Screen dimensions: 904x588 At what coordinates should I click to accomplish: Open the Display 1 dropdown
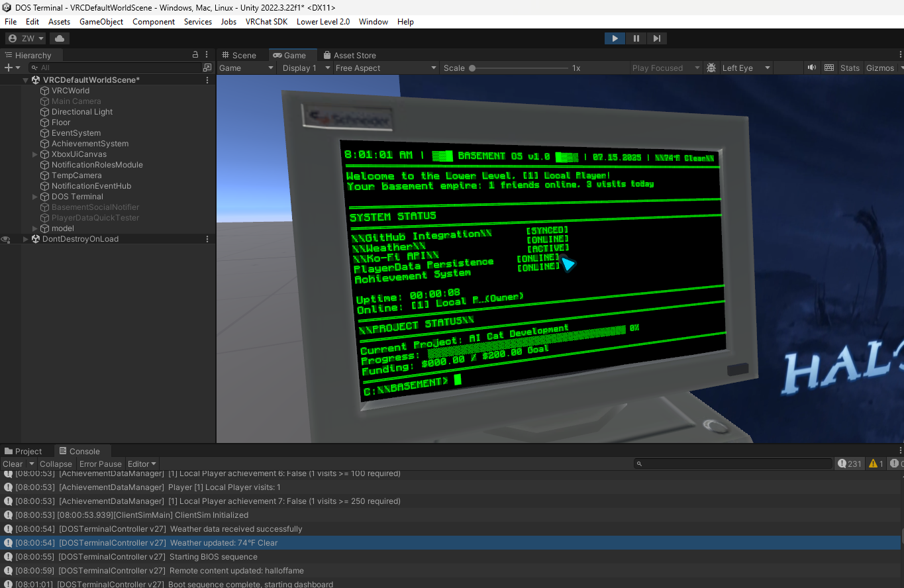305,68
